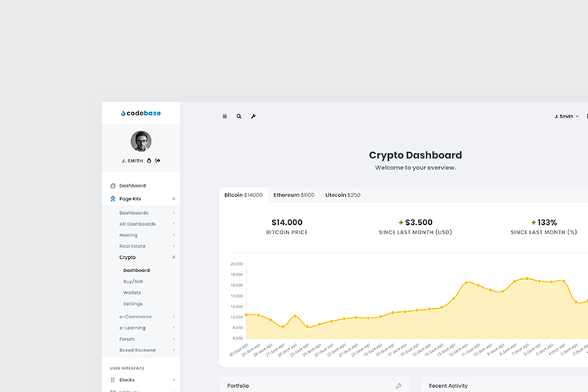Open the Buy/Sell page link
Viewport: 588px width, 392px height.
point(132,281)
